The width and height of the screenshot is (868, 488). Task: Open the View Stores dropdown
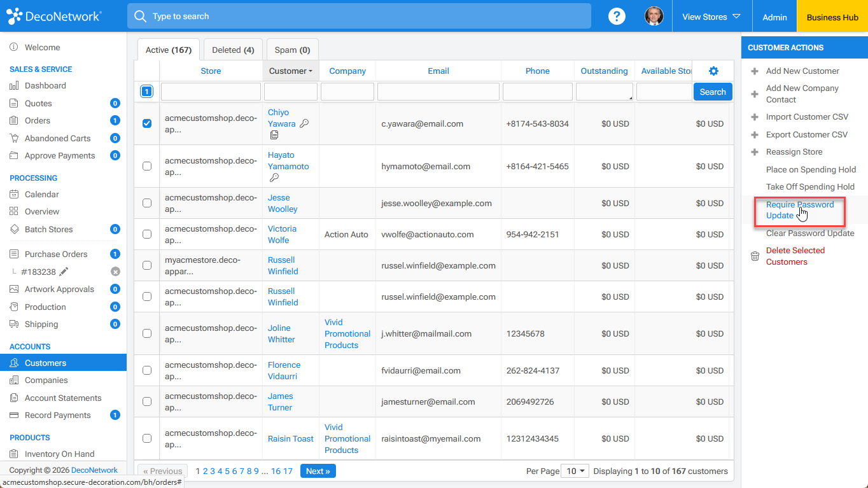coord(711,17)
